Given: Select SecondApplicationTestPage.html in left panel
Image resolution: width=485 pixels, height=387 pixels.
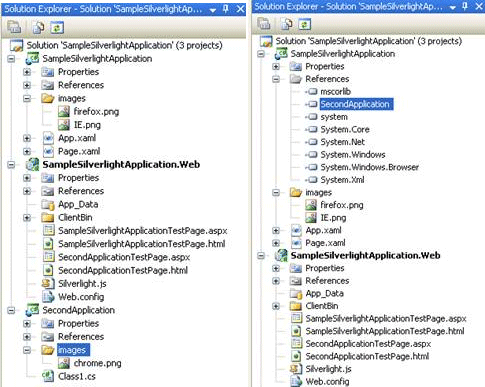Looking at the screenshot, I should tap(123, 270).
